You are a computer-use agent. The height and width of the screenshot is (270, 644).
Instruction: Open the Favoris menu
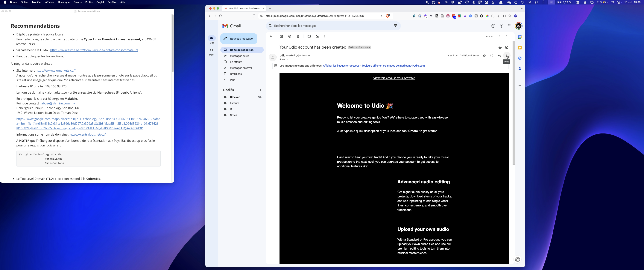78,2
